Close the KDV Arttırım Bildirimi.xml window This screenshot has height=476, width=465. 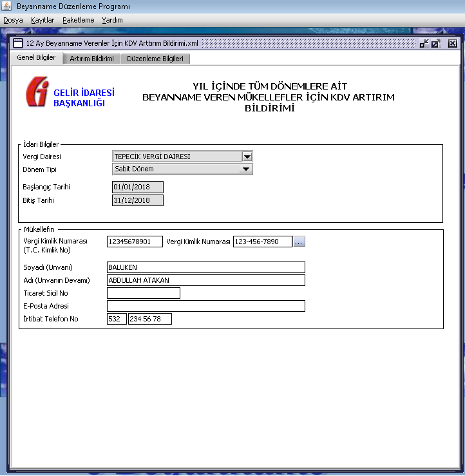453,43
